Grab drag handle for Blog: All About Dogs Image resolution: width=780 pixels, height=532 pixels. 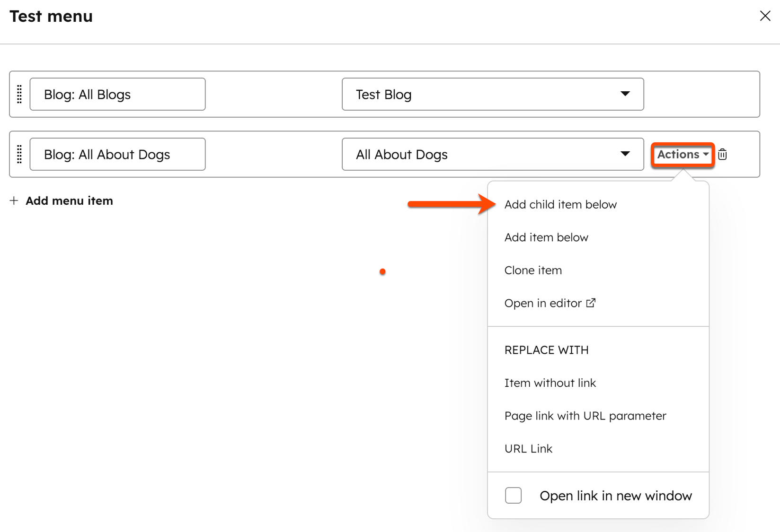pos(19,154)
